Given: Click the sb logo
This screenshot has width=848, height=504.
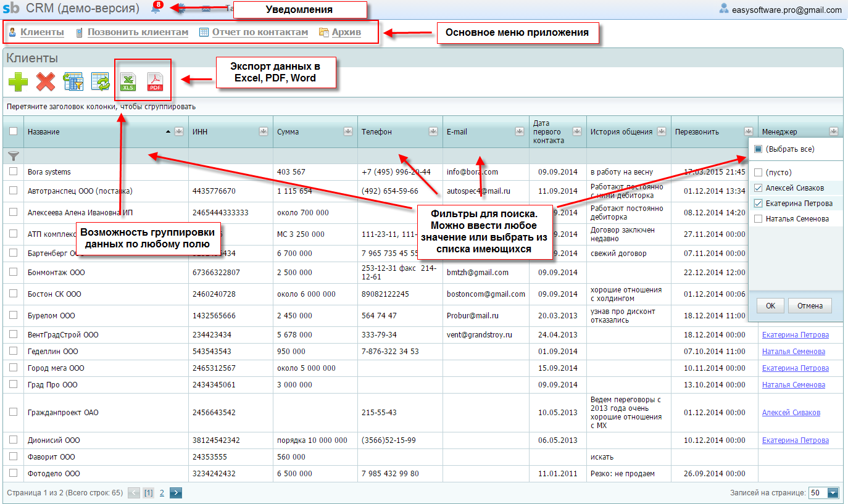Looking at the screenshot, I should pos(11,9).
